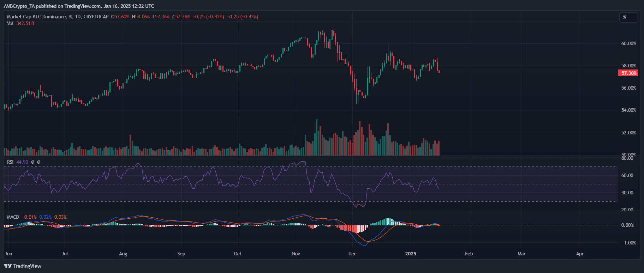
Task: Click the percent scale button
Action: click(628, 17)
